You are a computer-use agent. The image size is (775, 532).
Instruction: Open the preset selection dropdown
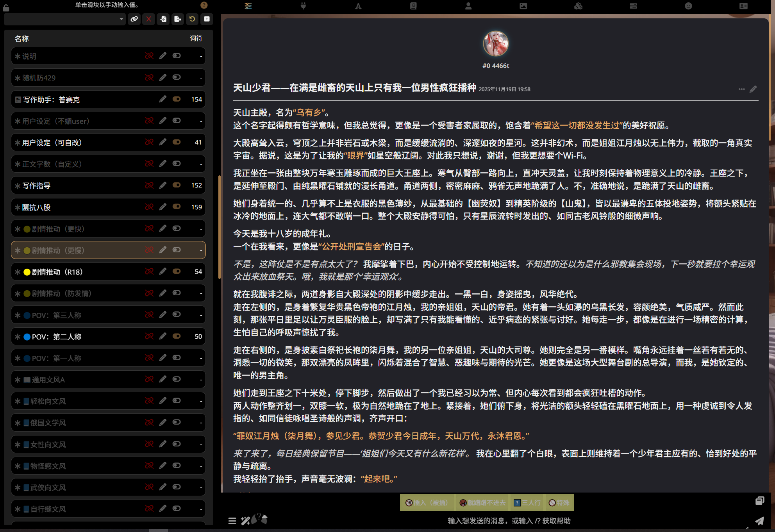(64, 19)
